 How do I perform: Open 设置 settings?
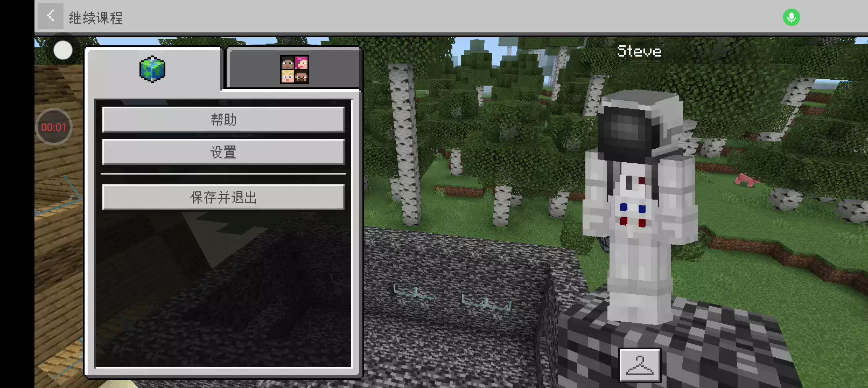pos(223,153)
